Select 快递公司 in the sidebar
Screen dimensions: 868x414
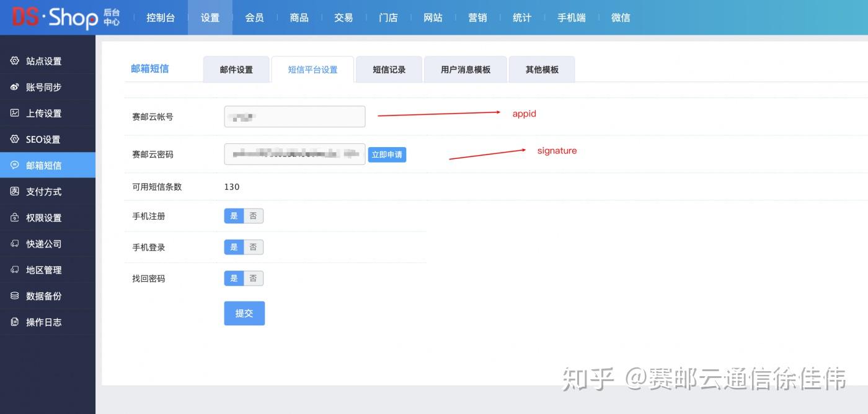coord(48,243)
